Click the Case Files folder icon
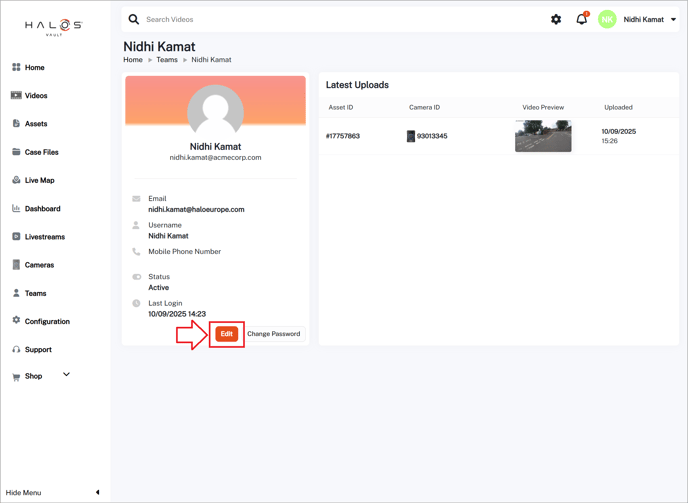The width and height of the screenshot is (688, 503). click(x=16, y=152)
